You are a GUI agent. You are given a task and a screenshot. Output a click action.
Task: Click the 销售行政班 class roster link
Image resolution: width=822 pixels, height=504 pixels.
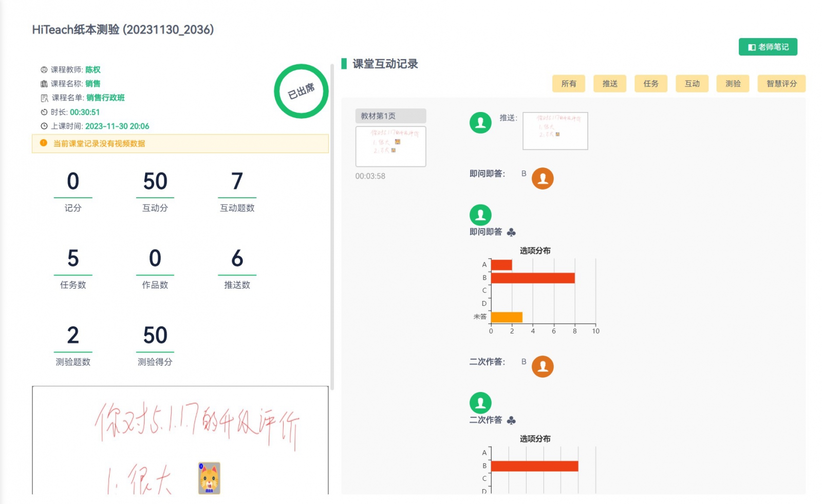105,98
